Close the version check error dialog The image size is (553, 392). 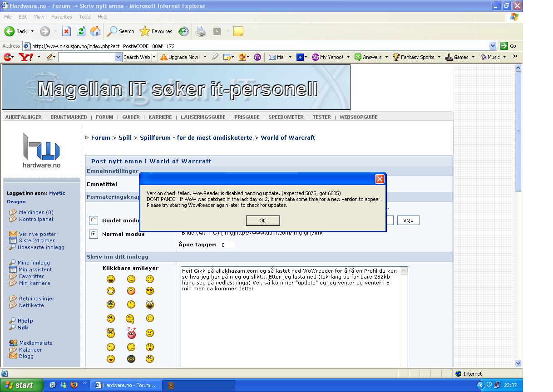point(380,179)
